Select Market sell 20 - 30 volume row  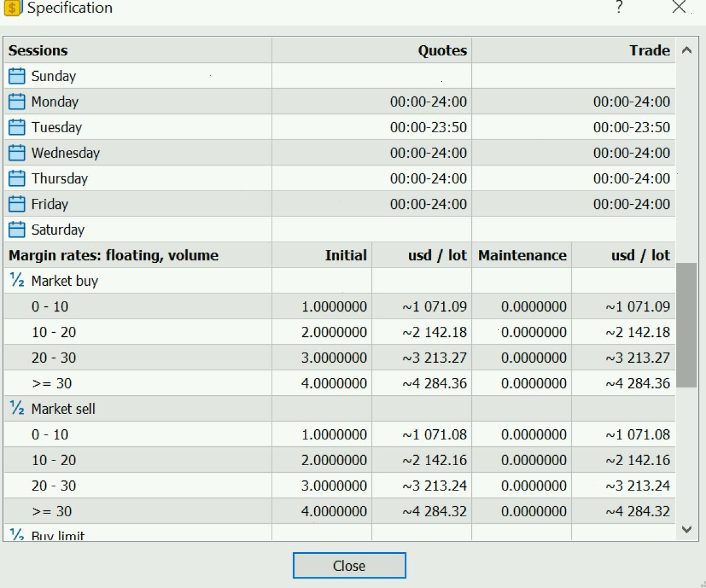(x=340, y=486)
